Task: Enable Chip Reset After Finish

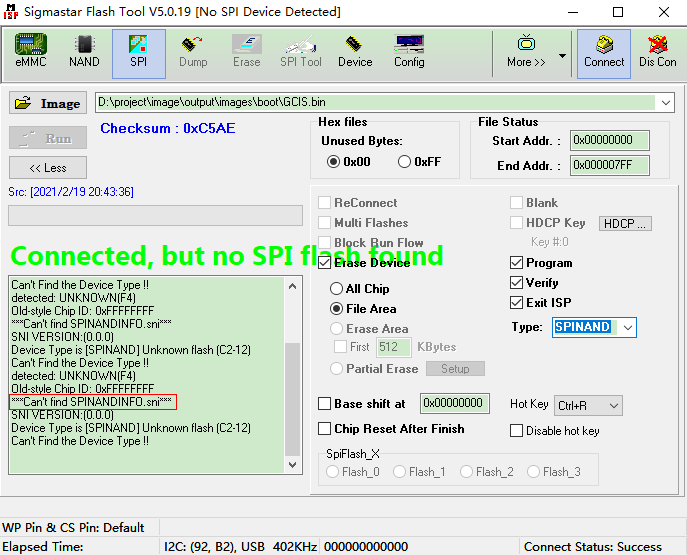Action: click(324, 428)
